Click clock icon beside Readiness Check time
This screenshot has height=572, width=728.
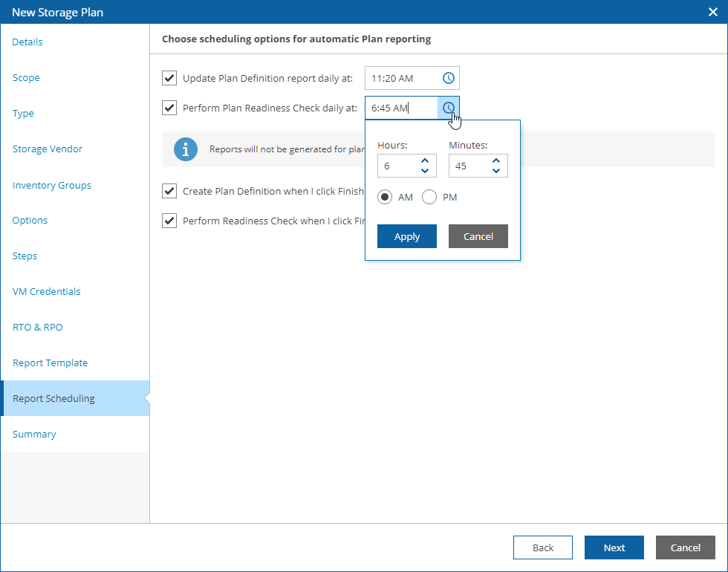pos(449,108)
